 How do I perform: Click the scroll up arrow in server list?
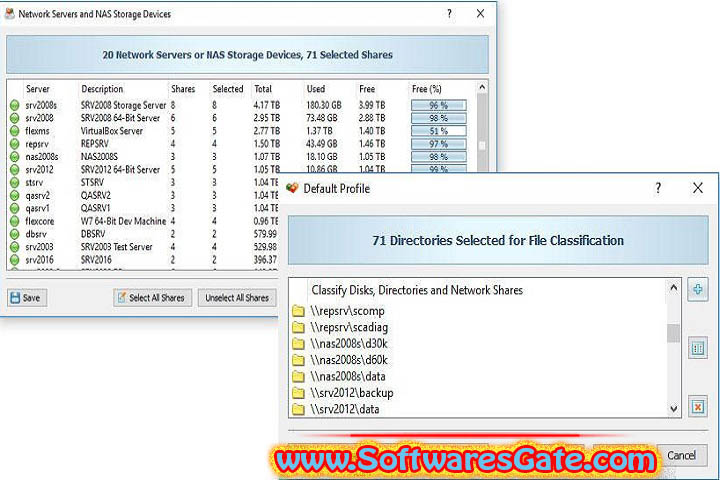point(482,87)
